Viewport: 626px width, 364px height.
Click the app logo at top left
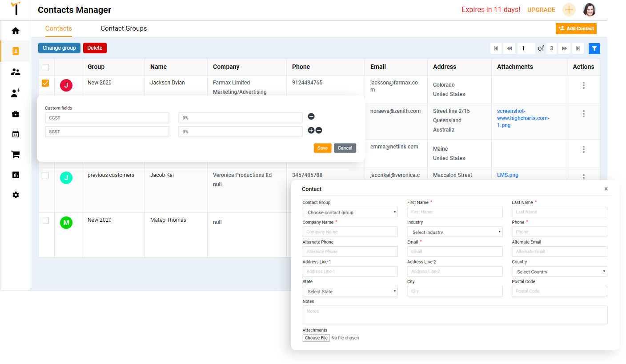coord(16,8)
